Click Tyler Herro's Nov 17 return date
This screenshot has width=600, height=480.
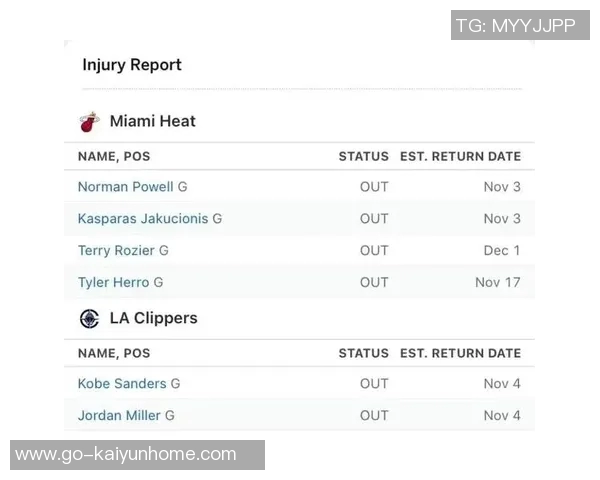pyautogui.click(x=498, y=283)
